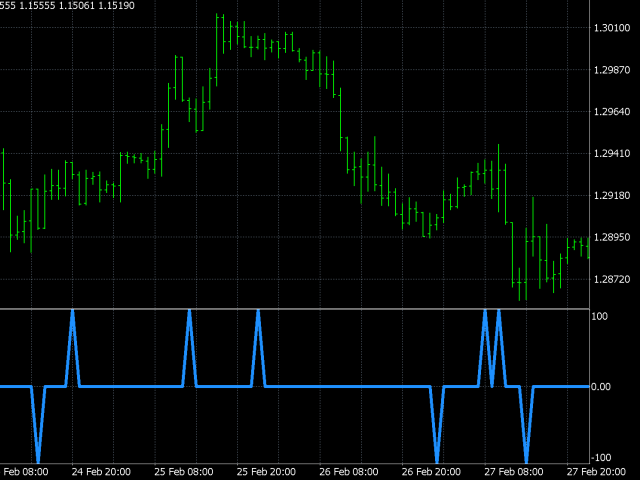640x480 pixels.
Task: Click the indicator -100 level label
Action: [602, 458]
